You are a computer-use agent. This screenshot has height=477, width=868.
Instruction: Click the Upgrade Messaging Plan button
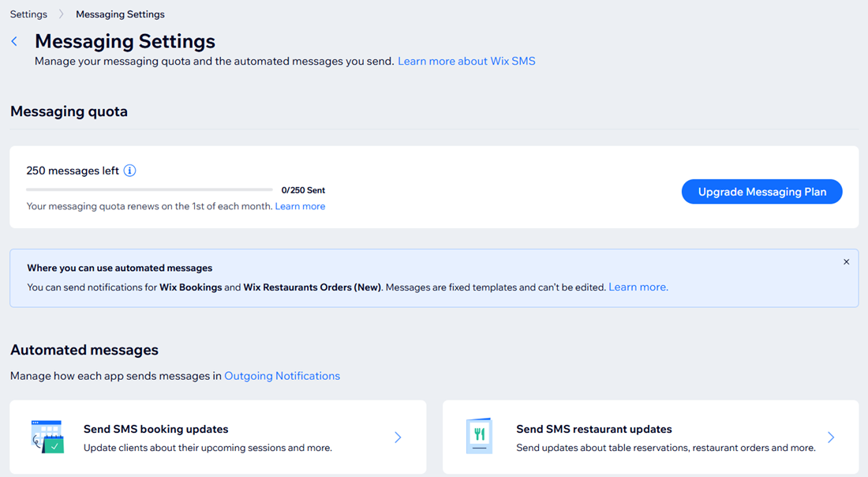coord(761,191)
